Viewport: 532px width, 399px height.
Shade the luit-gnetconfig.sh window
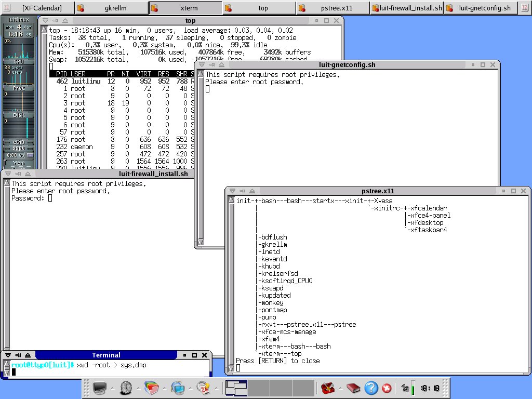pos(221,64)
